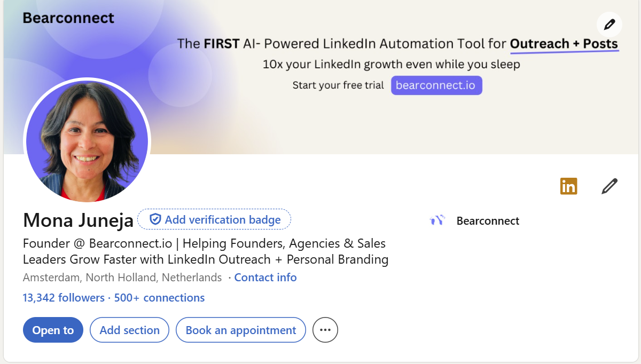Open the Contact info link
The image size is (641, 364).
[265, 278]
